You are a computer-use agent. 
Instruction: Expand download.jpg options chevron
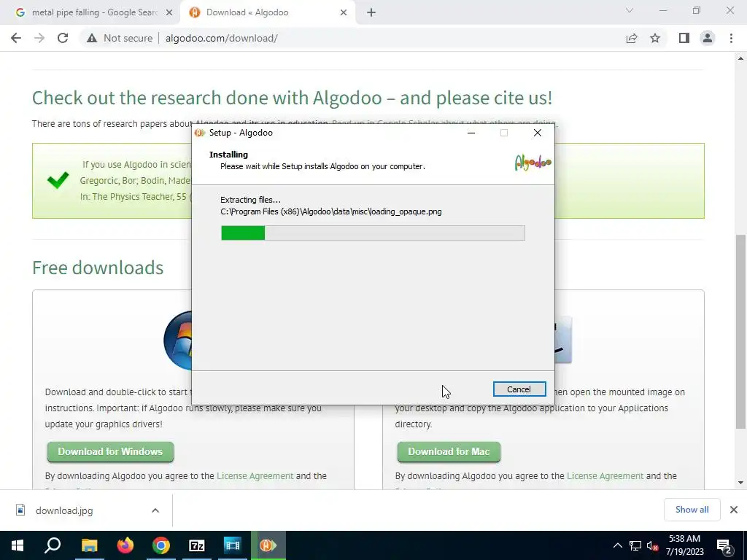(x=155, y=510)
